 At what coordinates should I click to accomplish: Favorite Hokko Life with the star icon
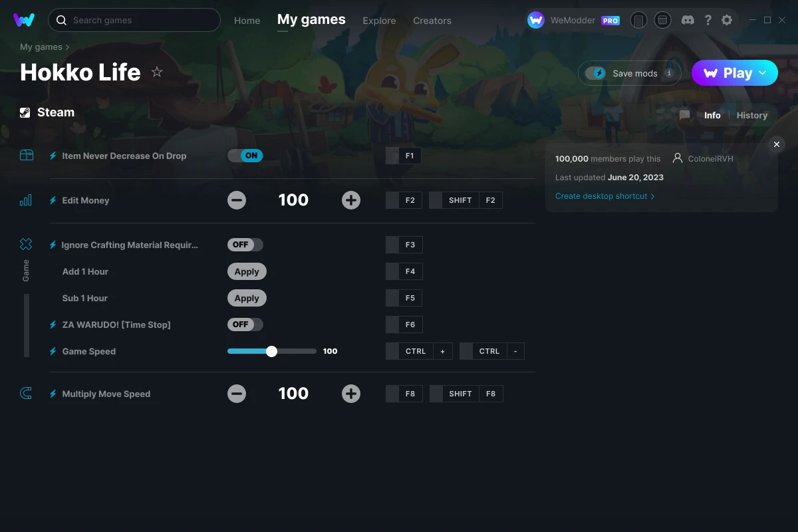pyautogui.click(x=157, y=72)
